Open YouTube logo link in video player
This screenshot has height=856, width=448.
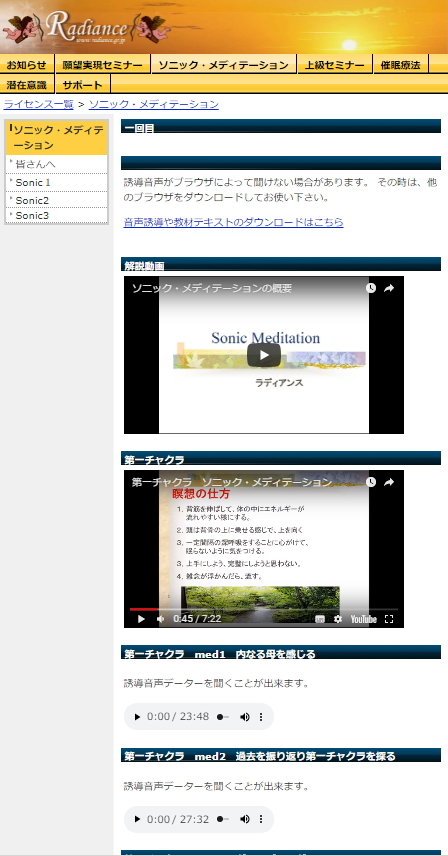click(x=363, y=619)
